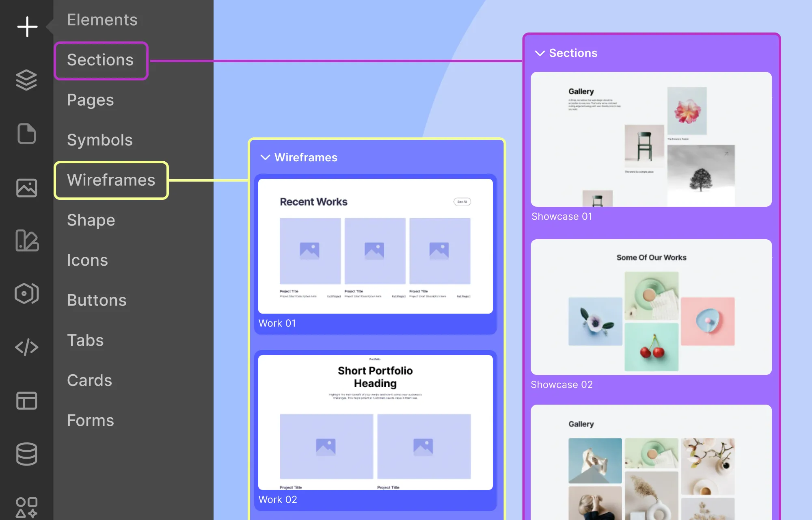
Task: Open the 3D box assets icon
Action: [26, 294]
